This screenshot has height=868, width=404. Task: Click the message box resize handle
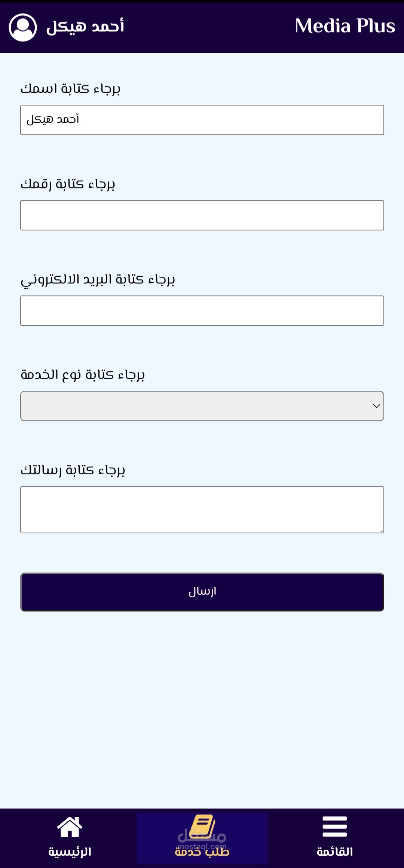[x=382, y=531]
